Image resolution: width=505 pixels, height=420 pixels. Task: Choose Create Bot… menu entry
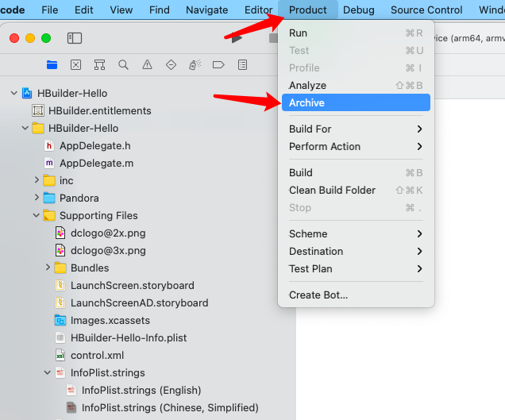pos(356,295)
